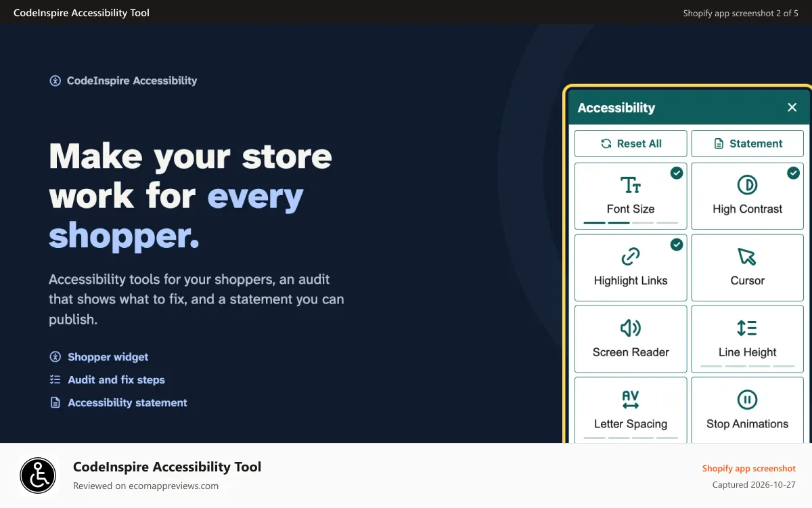This screenshot has width=812, height=508.
Task: Click the Accessibility statement file icon
Action: click(x=55, y=402)
